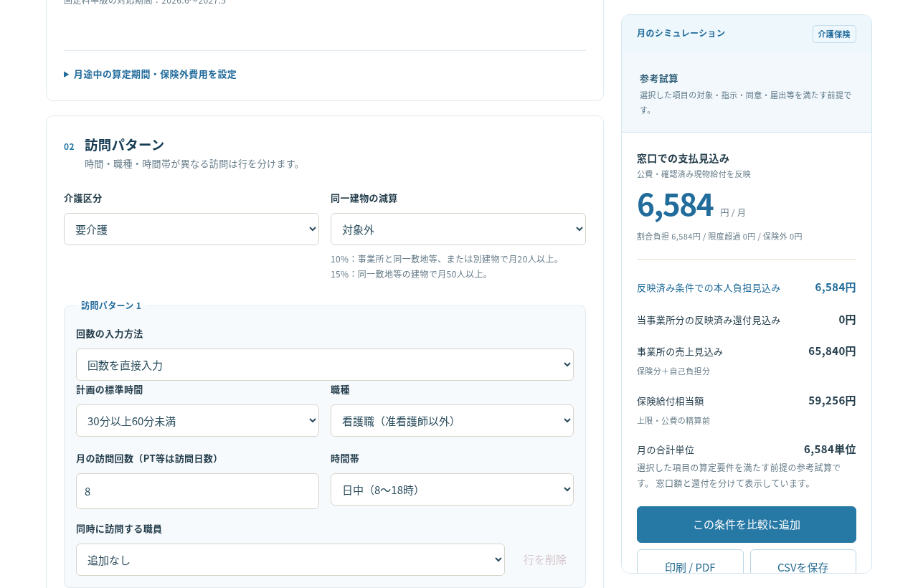Click the 6,584単位 monthly total value
Viewport: 918px width, 588px height.
(x=830, y=449)
